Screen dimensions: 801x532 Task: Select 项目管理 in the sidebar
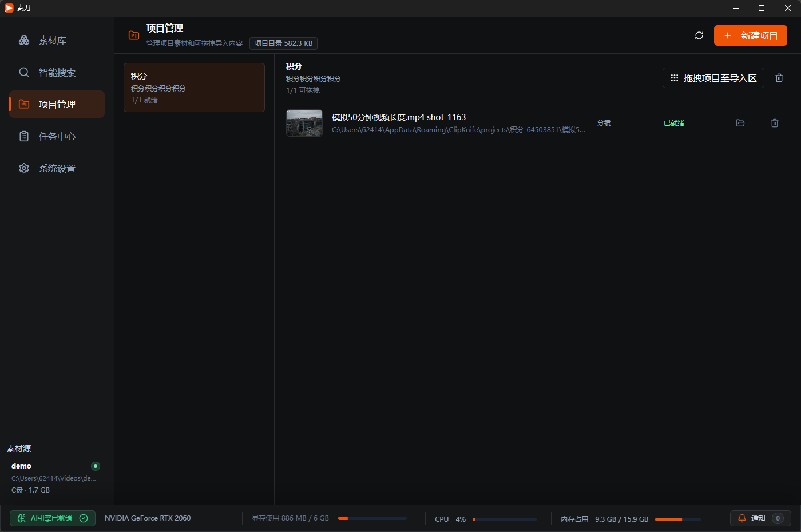(57, 104)
